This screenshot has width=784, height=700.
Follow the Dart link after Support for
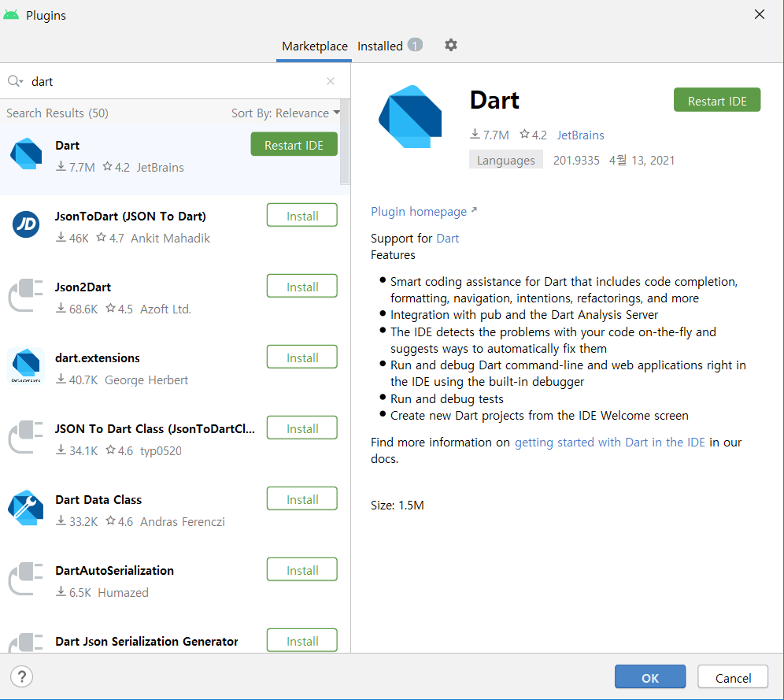point(448,238)
